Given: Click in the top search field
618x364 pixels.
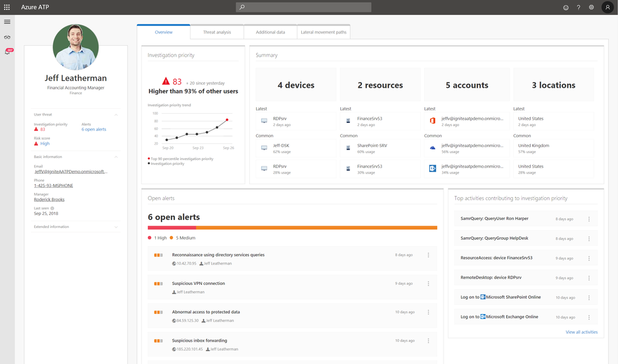Looking at the screenshot, I should pyautogui.click(x=304, y=7).
